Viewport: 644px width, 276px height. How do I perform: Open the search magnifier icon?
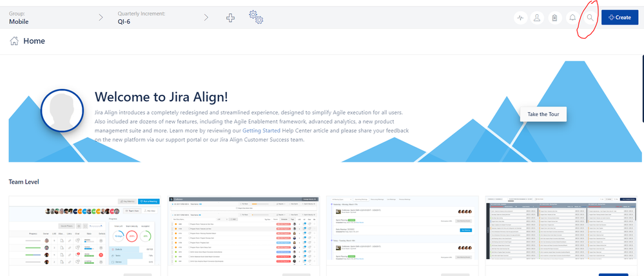click(x=590, y=17)
